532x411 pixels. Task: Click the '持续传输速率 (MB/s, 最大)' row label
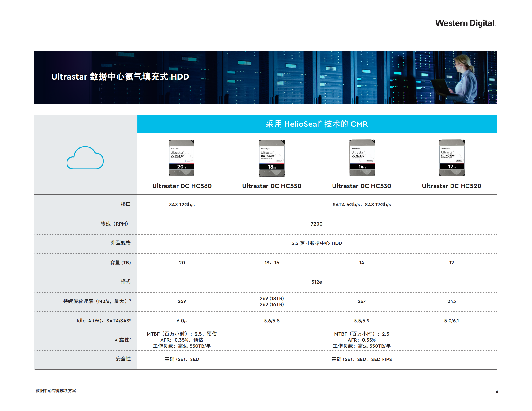97,301
